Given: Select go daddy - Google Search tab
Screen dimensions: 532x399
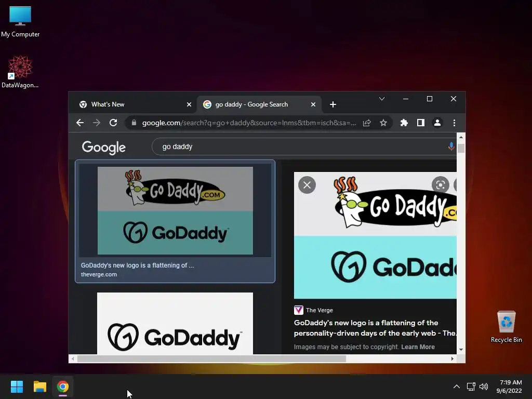Looking at the screenshot, I should click(x=259, y=104).
